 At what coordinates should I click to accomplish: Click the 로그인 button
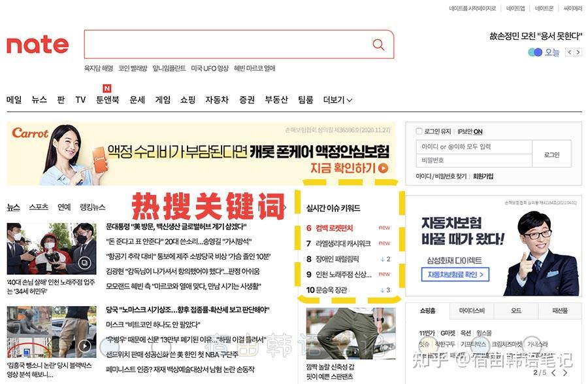[551, 155]
